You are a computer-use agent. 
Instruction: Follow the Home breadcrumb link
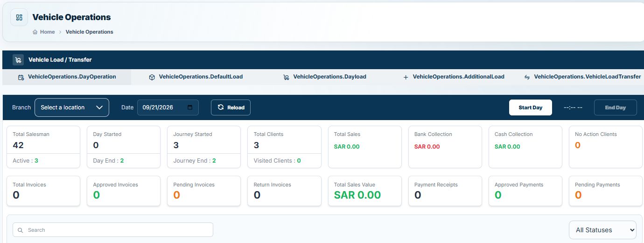point(47,32)
